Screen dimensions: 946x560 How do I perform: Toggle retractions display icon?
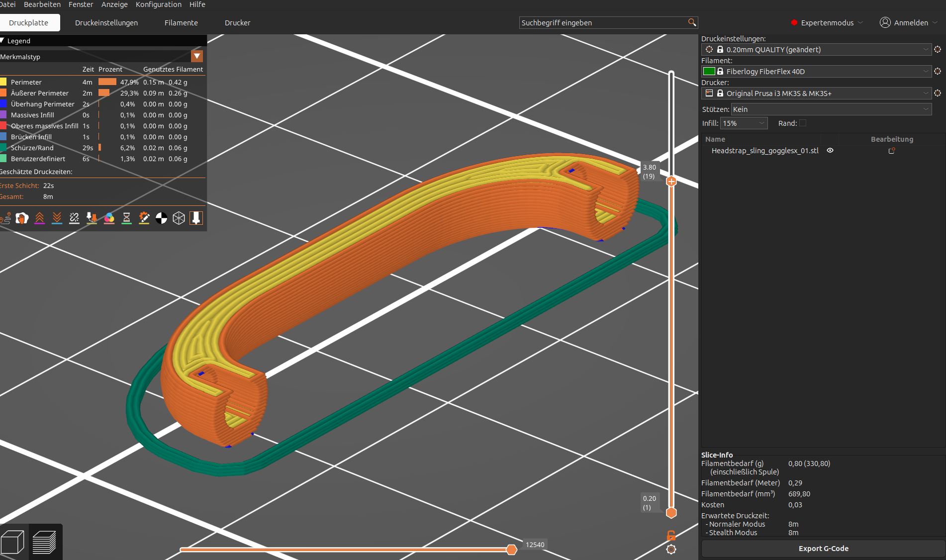[x=40, y=218]
